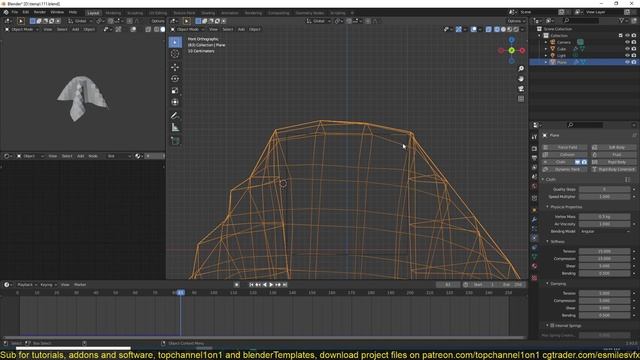The image size is (640, 360).
Task: Open the Edit menu
Action: [x=26, y=12]
